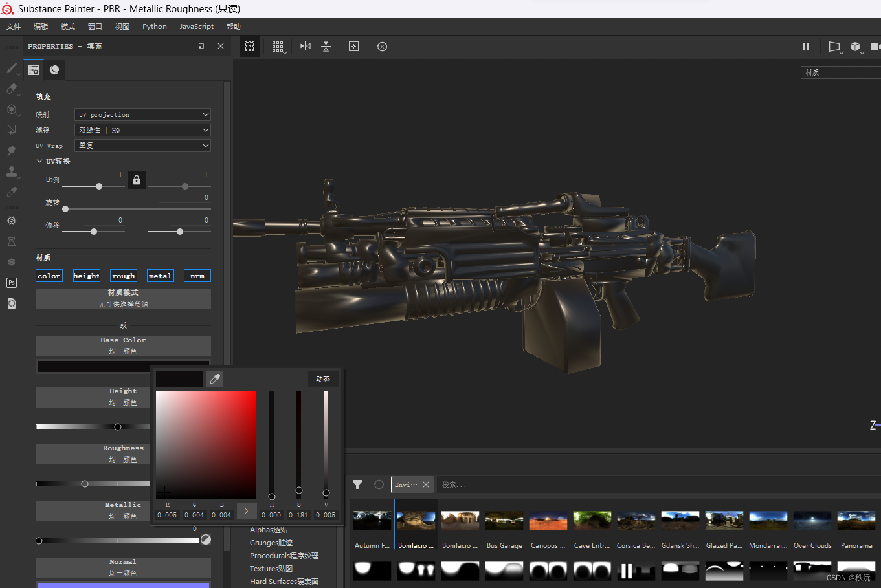Open the JavaScript menu
This screenshot has height=588, width=881.
pos(196,27)
